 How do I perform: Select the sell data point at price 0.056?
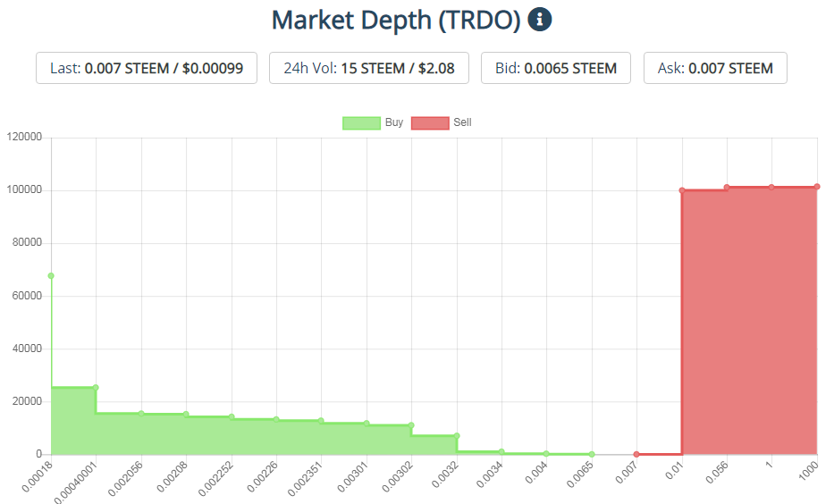point(727,187)
